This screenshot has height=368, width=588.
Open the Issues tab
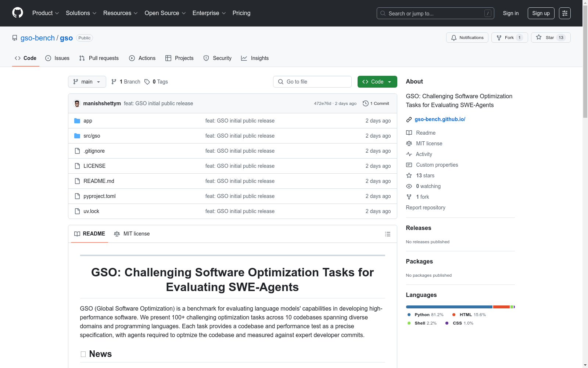click(57, 58)
